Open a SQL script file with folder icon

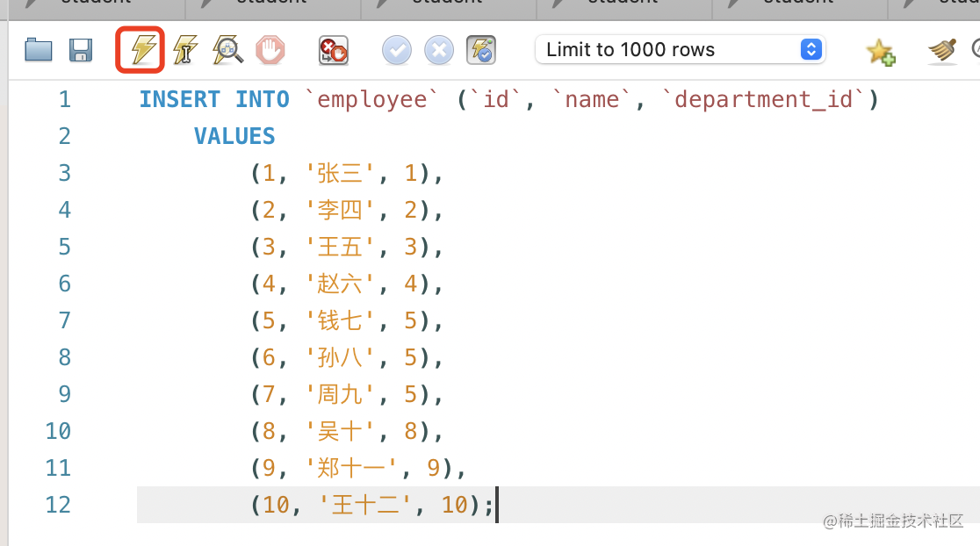(39, 50)
